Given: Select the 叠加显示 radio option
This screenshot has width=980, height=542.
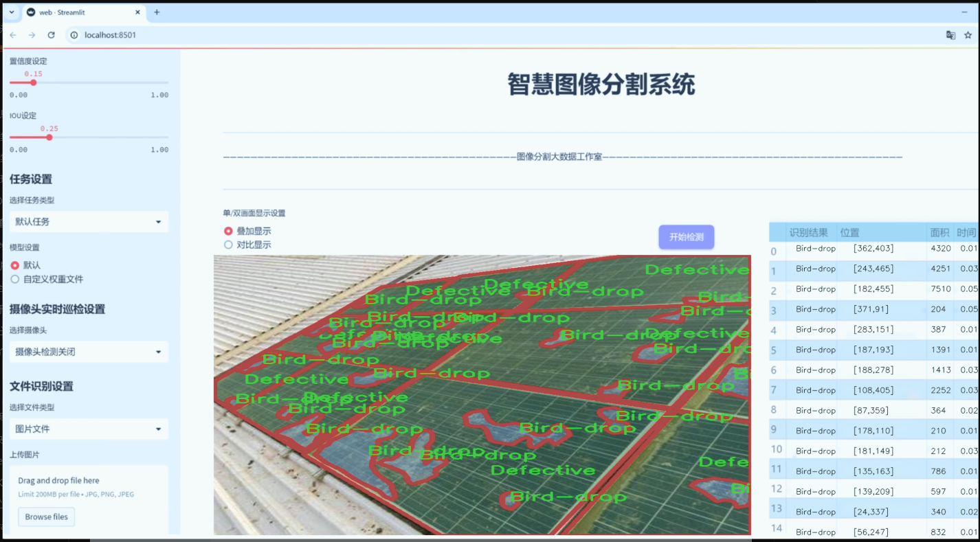Looking at the screenshot, I should 228,232.
